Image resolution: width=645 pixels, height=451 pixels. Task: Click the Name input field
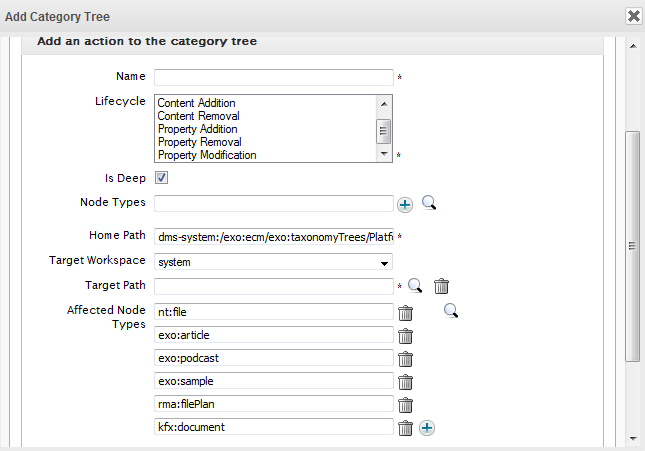tap(273, 77)
